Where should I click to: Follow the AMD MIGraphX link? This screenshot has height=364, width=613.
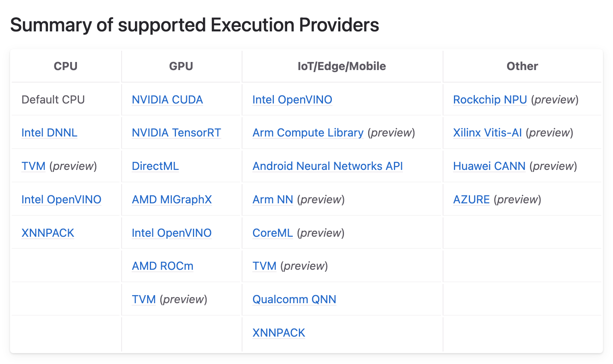[x=172, y=200]
